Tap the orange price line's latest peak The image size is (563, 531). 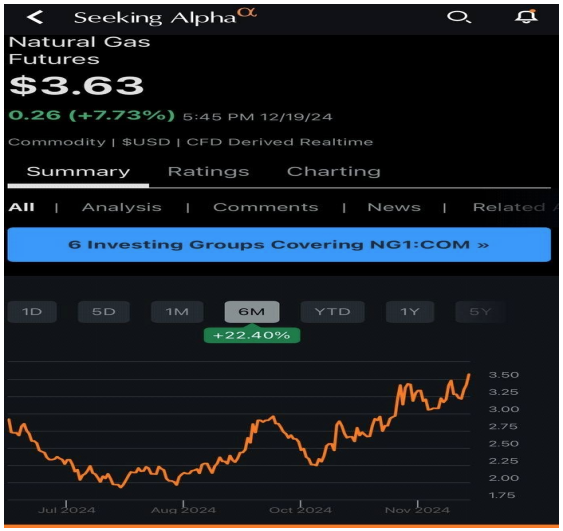[469, 375]
